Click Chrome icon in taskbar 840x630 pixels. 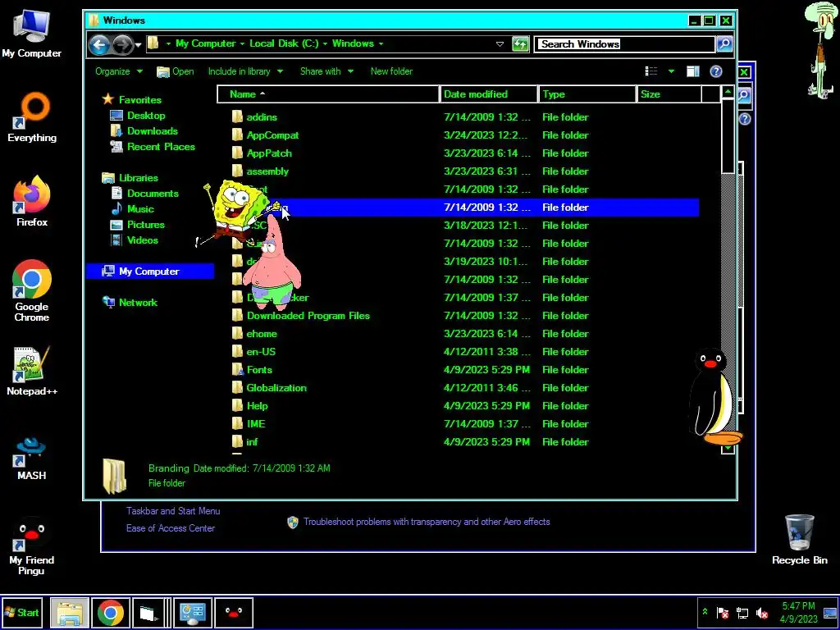tap(111, 612)
